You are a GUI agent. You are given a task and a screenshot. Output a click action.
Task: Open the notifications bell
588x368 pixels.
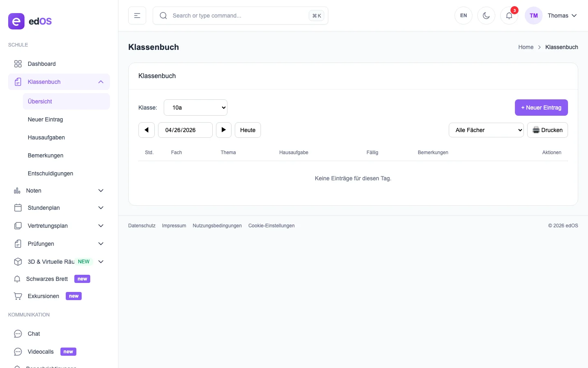point(509,16)
